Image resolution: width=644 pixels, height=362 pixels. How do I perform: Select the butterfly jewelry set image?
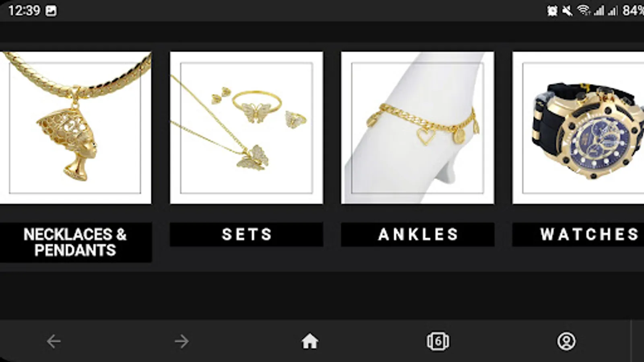pos(246,128)
